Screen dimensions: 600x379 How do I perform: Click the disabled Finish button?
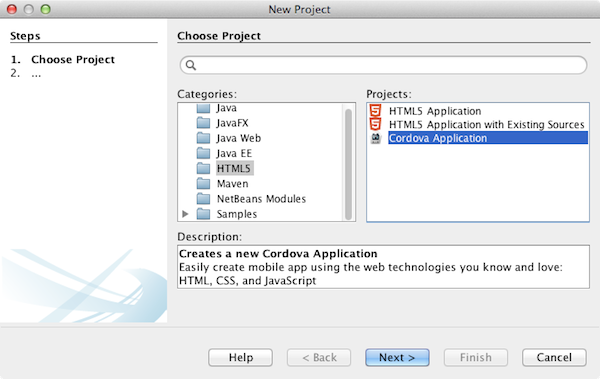(x=476, y=358)
